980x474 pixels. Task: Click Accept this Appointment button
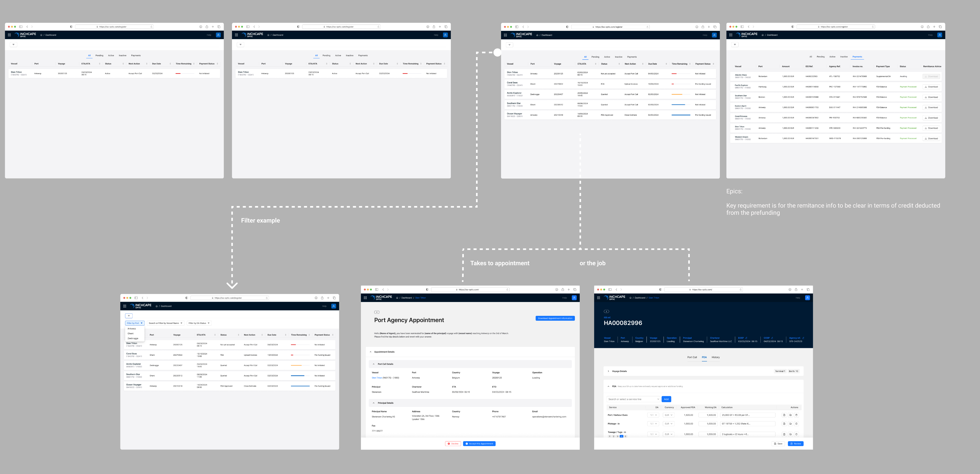[x=479, y=444]
